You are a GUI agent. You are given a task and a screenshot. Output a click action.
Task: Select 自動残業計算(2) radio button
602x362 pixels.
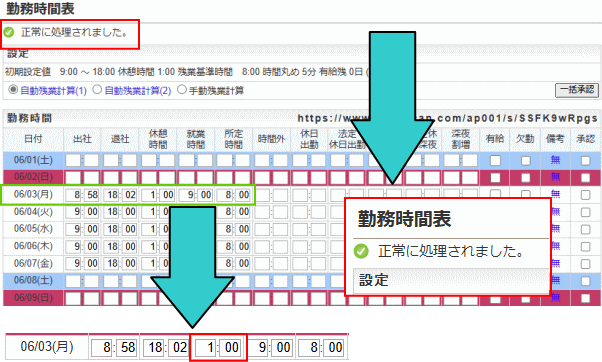coord(98,90)
